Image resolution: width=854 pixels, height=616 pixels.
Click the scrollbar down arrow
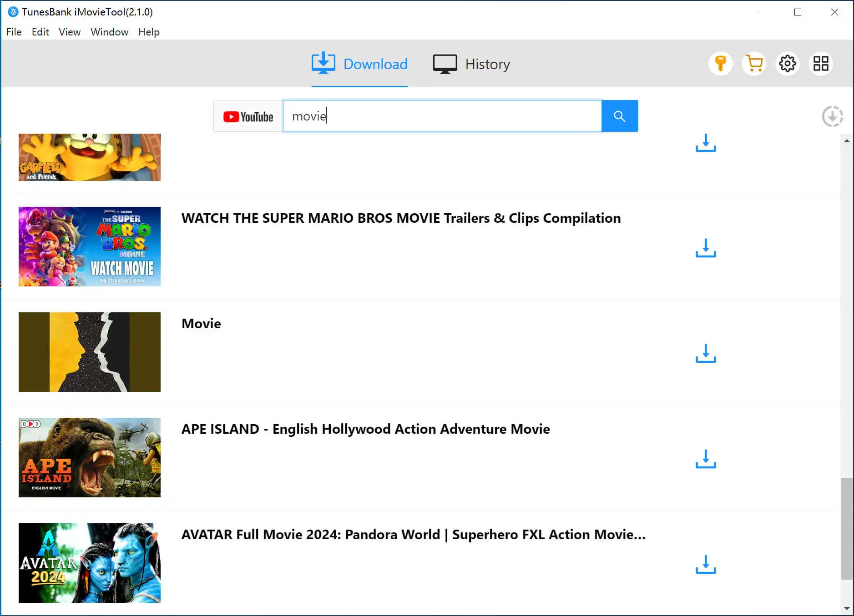847,608
